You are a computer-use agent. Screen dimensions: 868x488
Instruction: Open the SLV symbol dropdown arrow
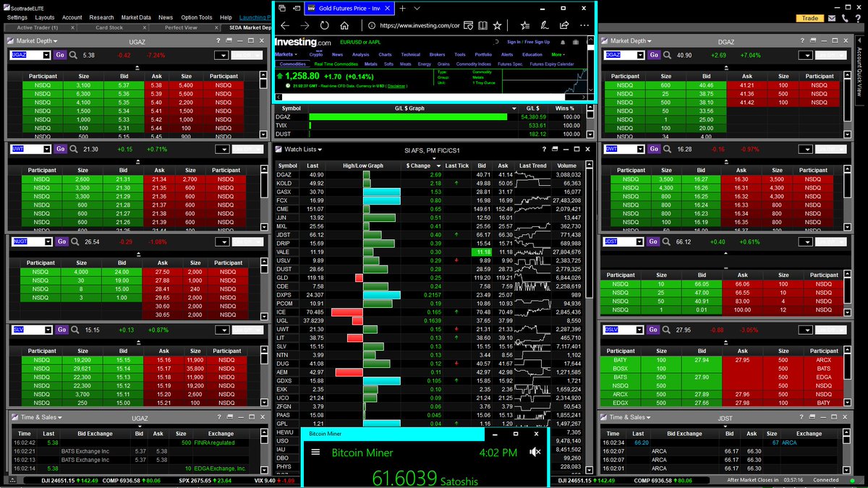(46, 330)
